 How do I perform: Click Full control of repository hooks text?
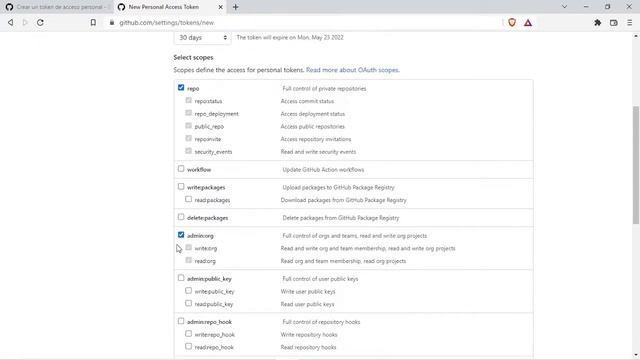(321, 322)
